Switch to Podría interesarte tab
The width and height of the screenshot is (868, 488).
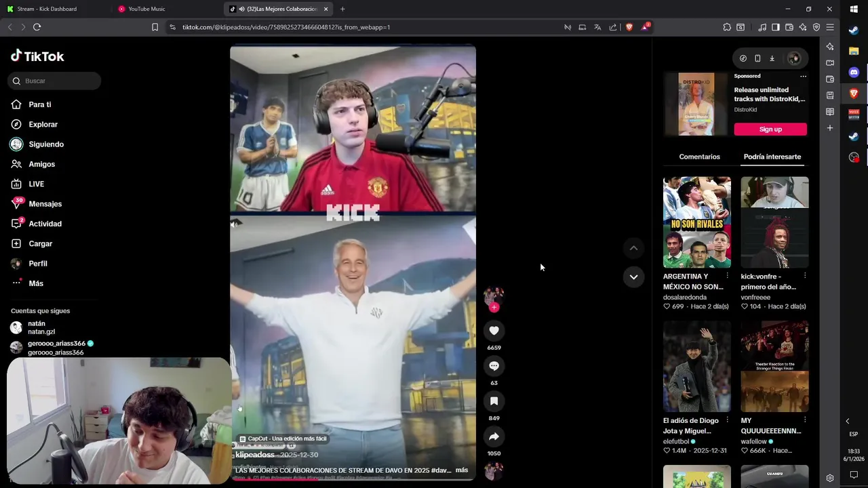(x=772, y=157)
